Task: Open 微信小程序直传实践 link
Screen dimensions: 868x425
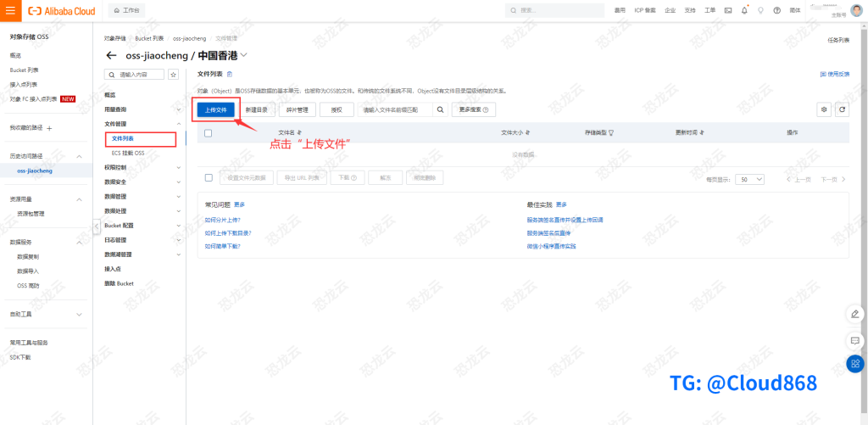Action: click(x=551, y=246)
